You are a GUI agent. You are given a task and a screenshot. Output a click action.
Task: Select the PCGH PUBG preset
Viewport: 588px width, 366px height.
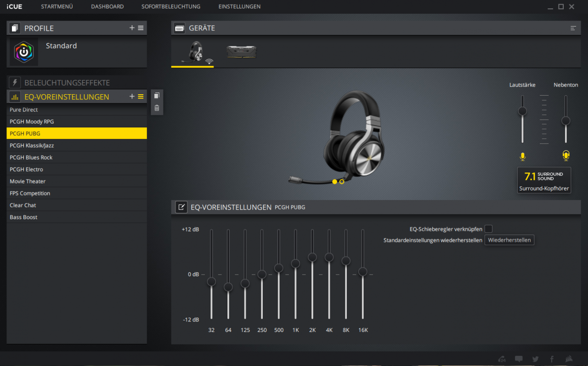click(x=77, y=134)
